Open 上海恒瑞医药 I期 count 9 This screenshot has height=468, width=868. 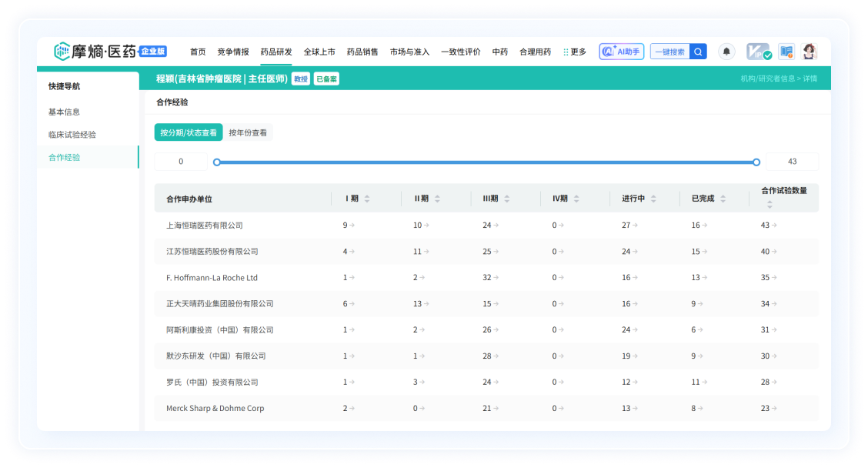[349, 226]
